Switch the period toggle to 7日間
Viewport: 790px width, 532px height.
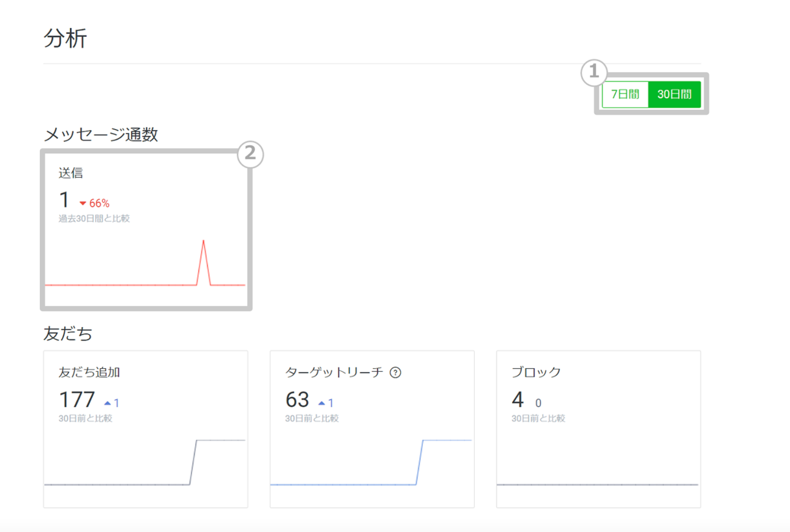[625, 94]
